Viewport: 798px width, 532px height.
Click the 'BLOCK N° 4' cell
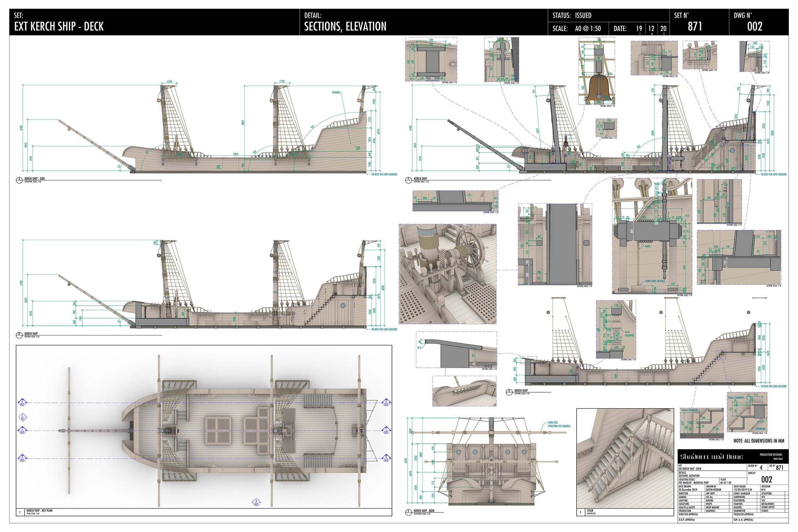[x=758, y=467]
